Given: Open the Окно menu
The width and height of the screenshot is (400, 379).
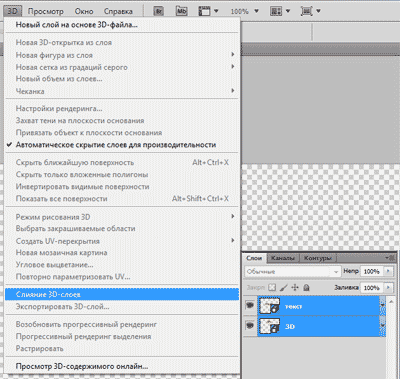Looking at the screenshot, I should click(x=84, y=11).
